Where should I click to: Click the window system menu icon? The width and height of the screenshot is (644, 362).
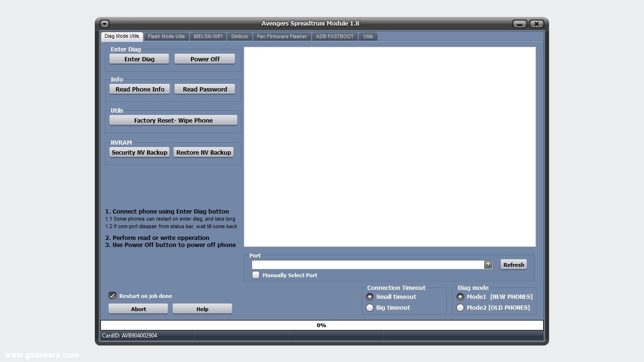104,23
